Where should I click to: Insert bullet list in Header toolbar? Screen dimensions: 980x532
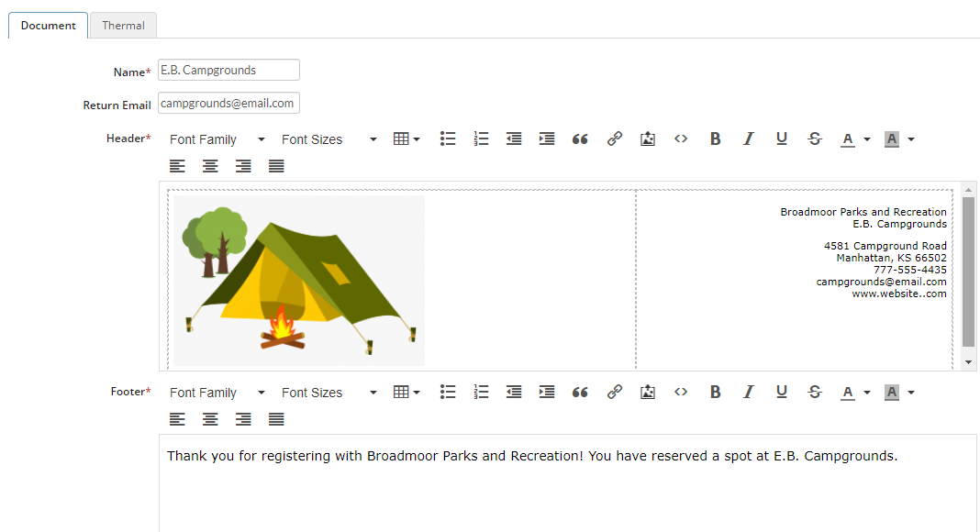(x=448, y=139)
